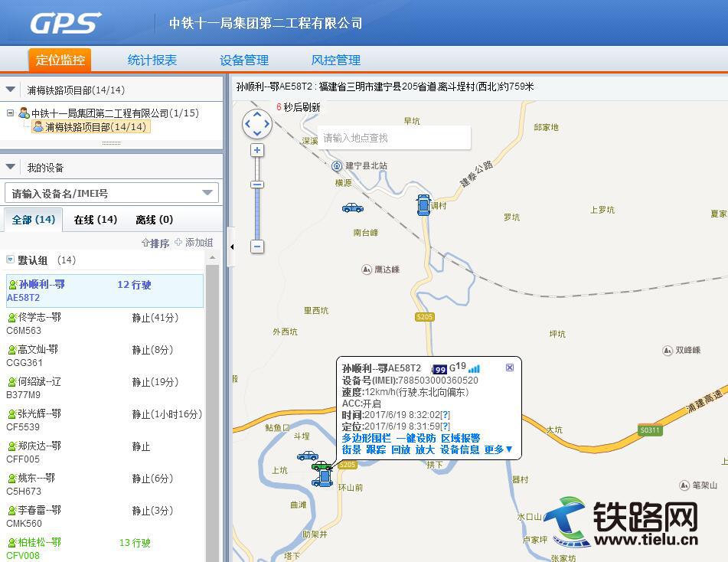Click the help [?] next to 定位

pyautogui.click(x=445, y=426)
